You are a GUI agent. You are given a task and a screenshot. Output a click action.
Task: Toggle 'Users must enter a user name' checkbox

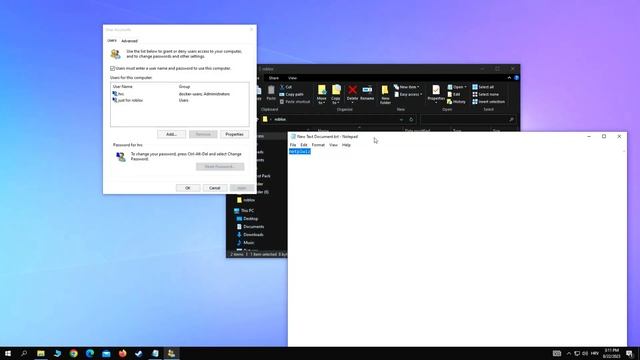[x=113, y=69]
